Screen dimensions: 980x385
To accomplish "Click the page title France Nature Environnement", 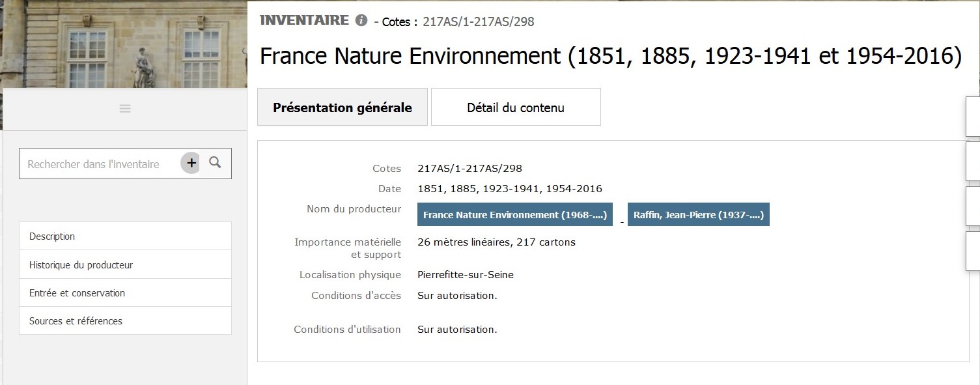I will [611, 57].
